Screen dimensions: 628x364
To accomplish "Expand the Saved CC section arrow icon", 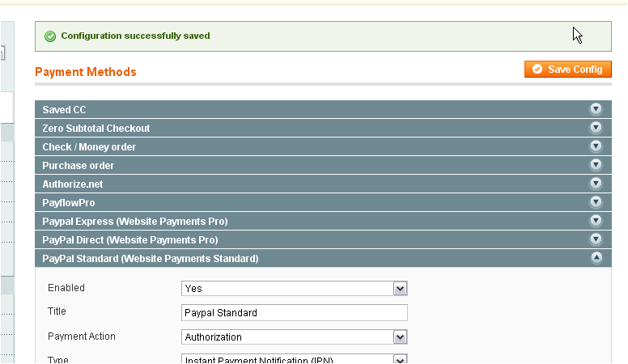I will point(596,109).
